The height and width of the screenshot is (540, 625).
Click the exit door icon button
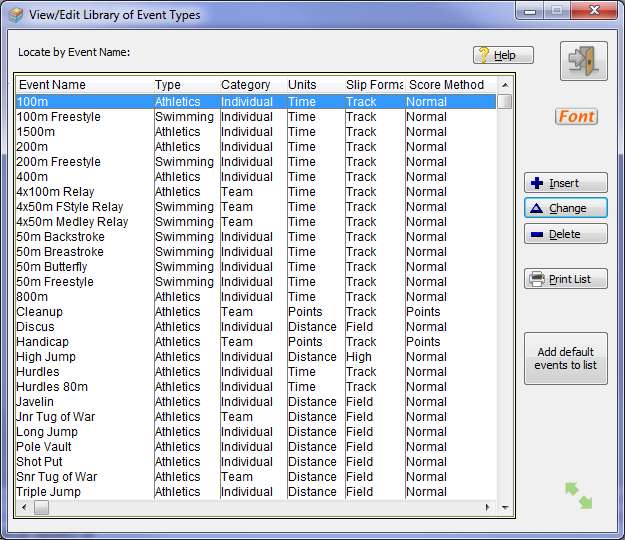tap(583, 61)
